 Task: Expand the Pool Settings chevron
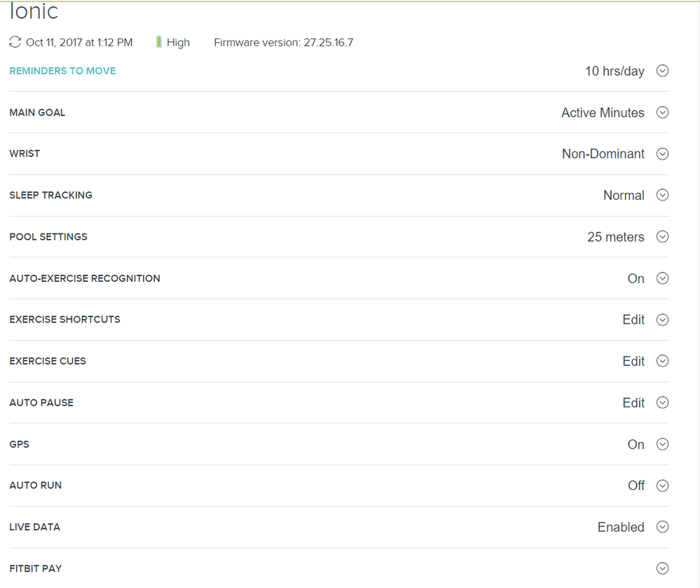(x=662, y=236)
